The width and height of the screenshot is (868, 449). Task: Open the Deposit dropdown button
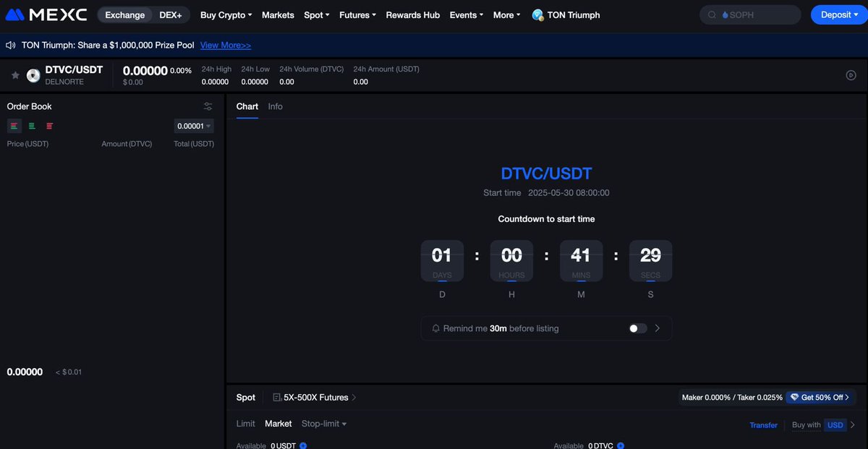(839, 14)
